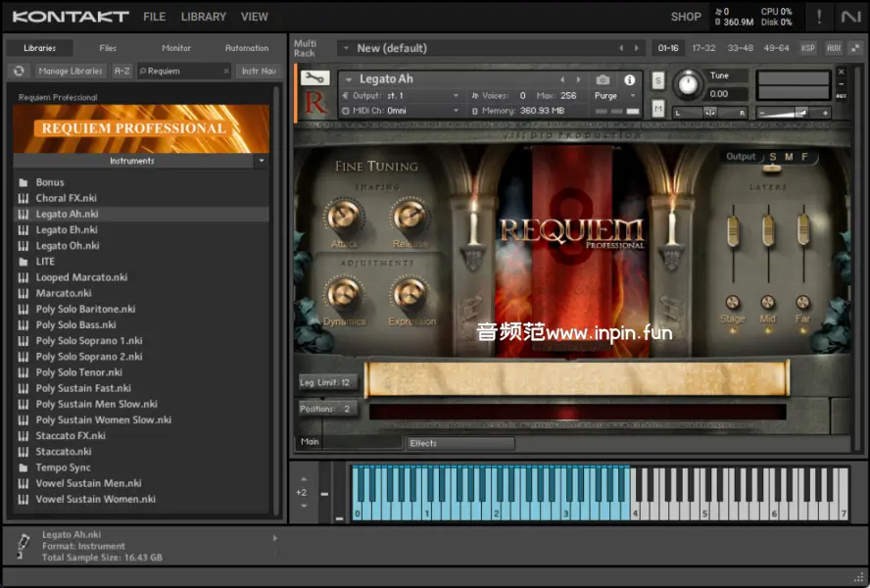
Task: Click the exclamation warning icon
Action: click(819, 17)
